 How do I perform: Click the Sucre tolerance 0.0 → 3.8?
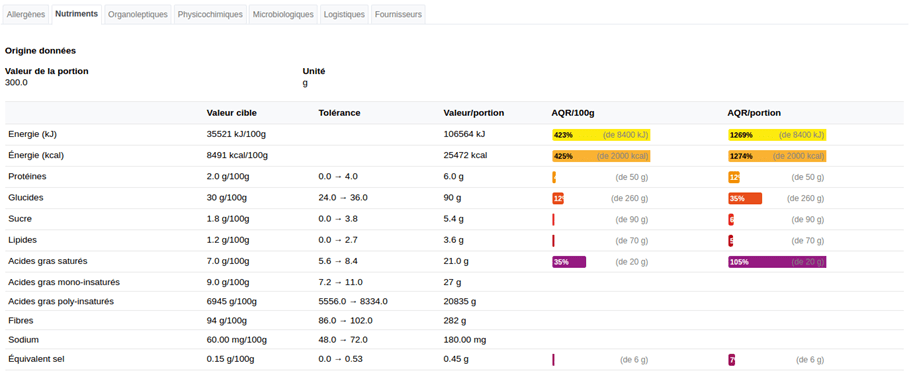coord(338,219)
